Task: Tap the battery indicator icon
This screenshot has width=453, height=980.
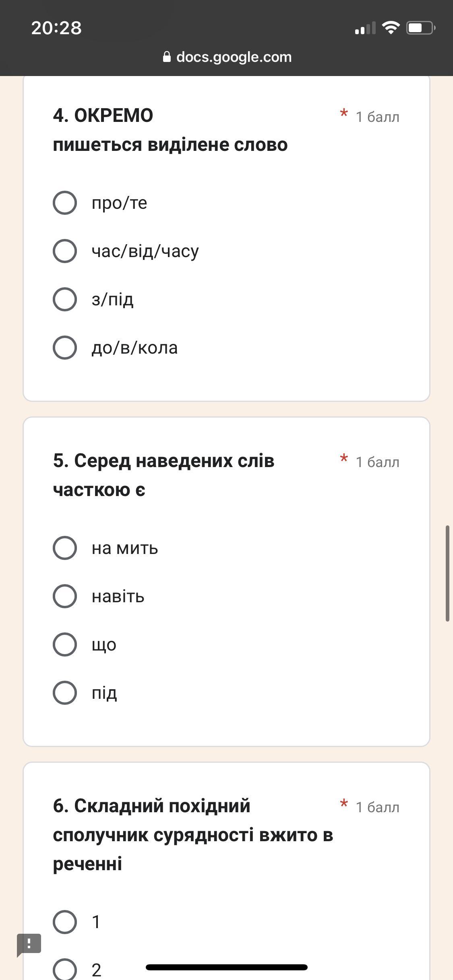Action: click(420, 28)
